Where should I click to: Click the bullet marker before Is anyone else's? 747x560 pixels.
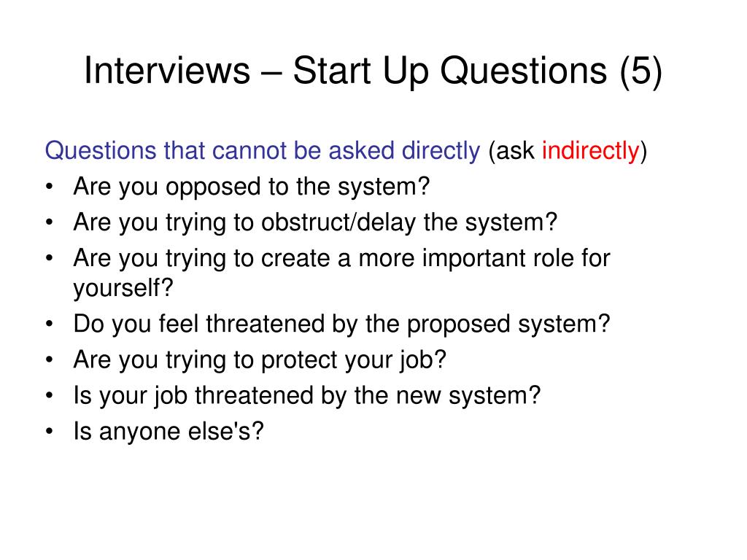tap(49, 432)
